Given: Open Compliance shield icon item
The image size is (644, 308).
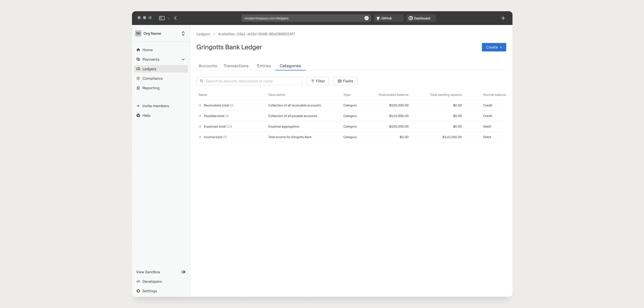Looking at the screenshot, I should click(x=138, y=78).
